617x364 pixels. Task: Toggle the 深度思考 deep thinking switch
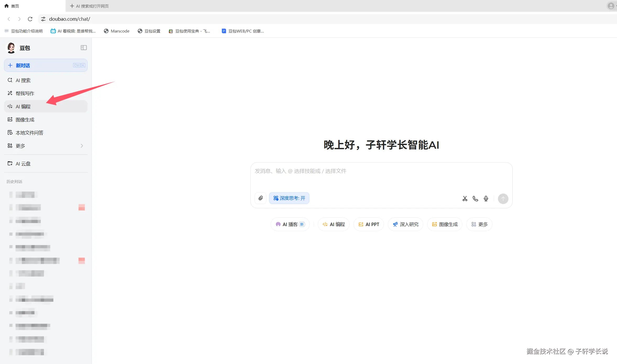pyautogui.click(x=289, y=198)
